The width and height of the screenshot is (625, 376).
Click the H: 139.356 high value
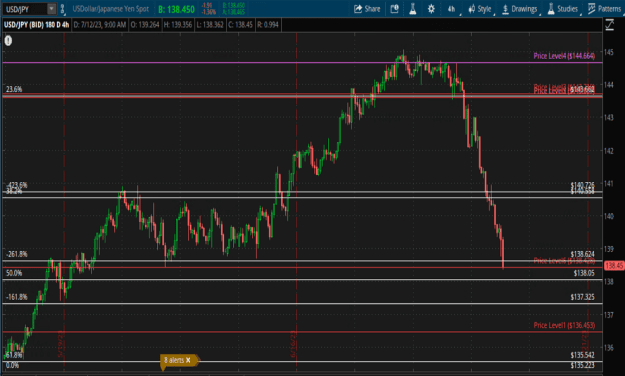point(178,25)
